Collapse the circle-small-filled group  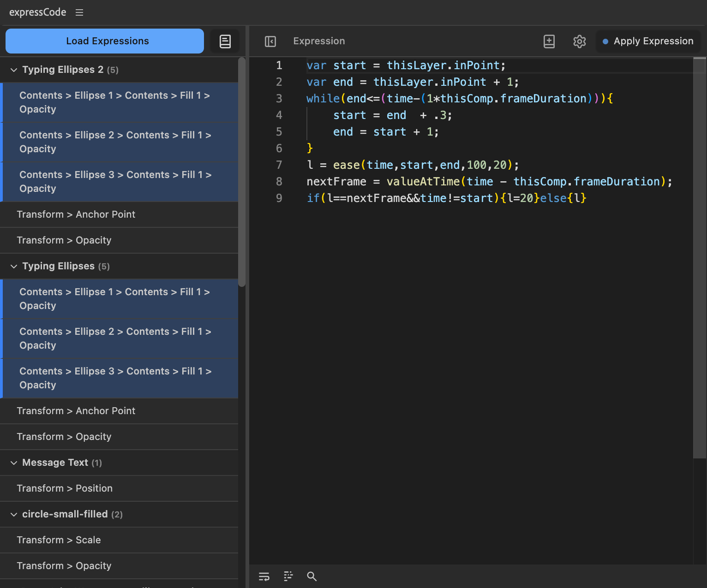pos(14,514)
